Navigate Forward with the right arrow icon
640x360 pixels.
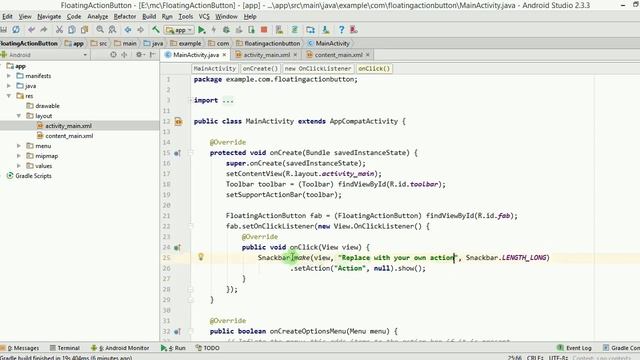pos(140,30)
